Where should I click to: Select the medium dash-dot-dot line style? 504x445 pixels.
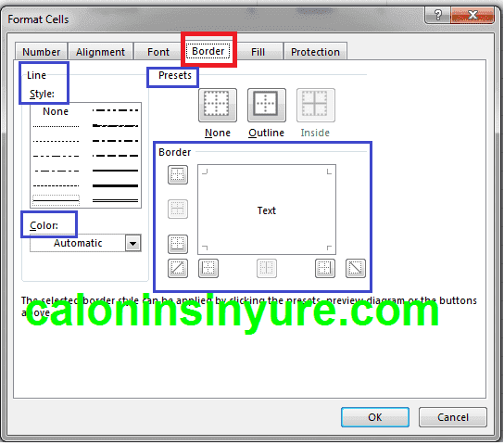[115, 110]
